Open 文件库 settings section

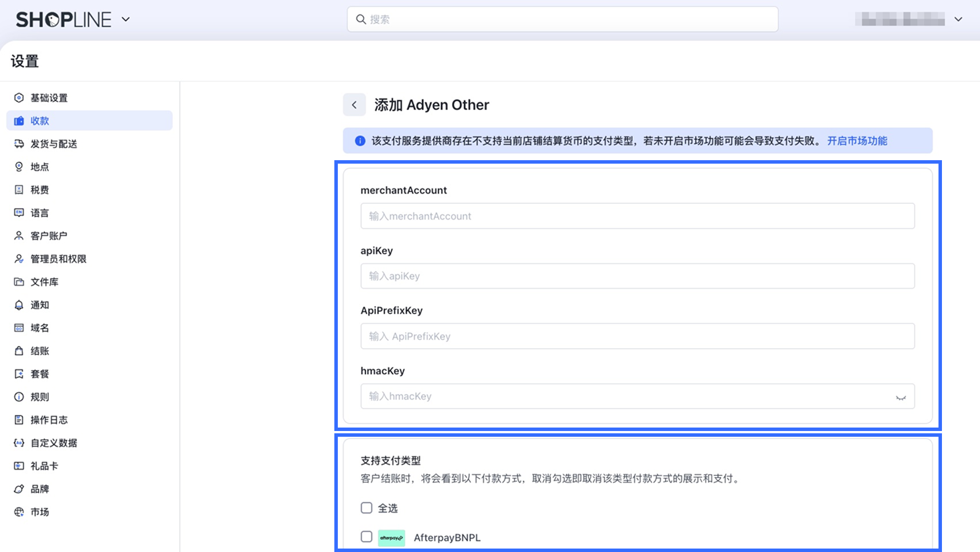point(89,282)
